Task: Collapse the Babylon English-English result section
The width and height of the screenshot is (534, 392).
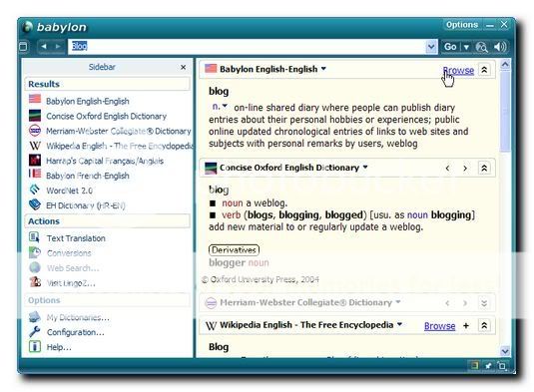Action: [484, 70]
